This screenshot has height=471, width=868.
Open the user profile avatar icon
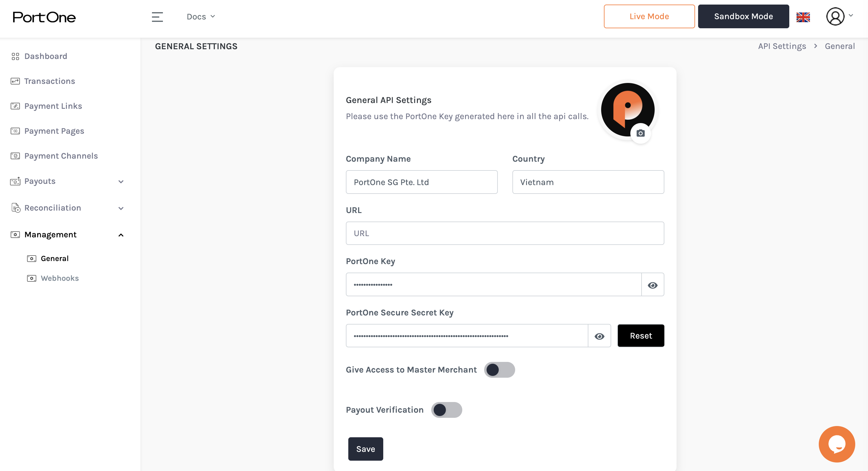pyautogui.click(x=835, y=16)
